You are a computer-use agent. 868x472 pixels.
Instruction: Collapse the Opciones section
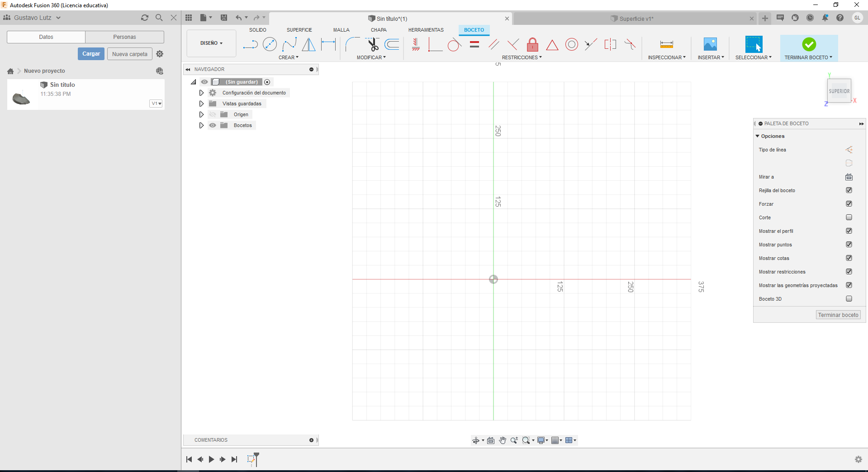(x=758, y=136)
